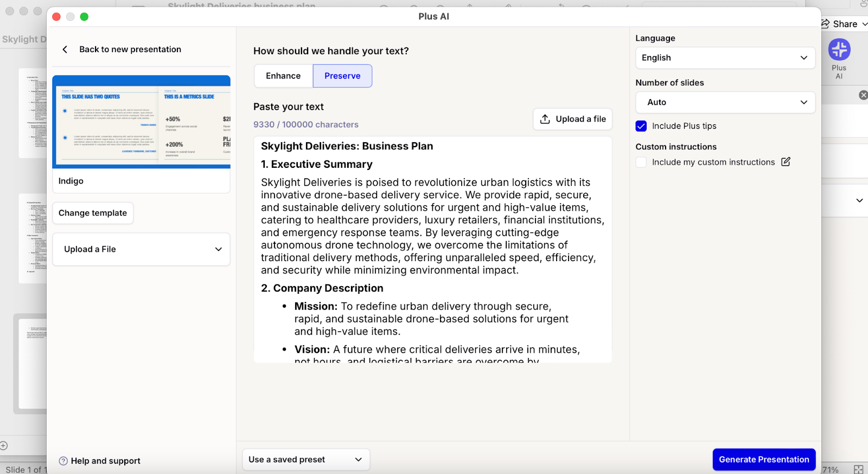Click the Skylight Deliveries: Business Plan title text

(347, 146)
